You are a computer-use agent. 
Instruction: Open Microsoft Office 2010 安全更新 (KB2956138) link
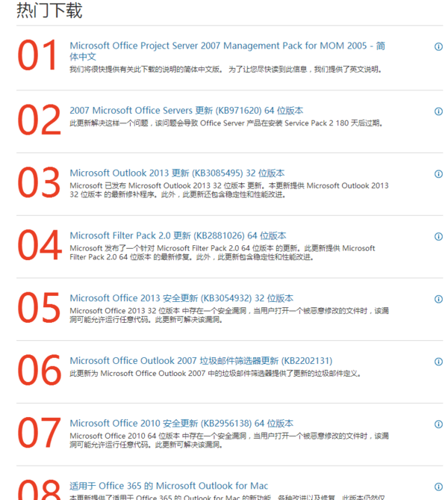point(181,424)
